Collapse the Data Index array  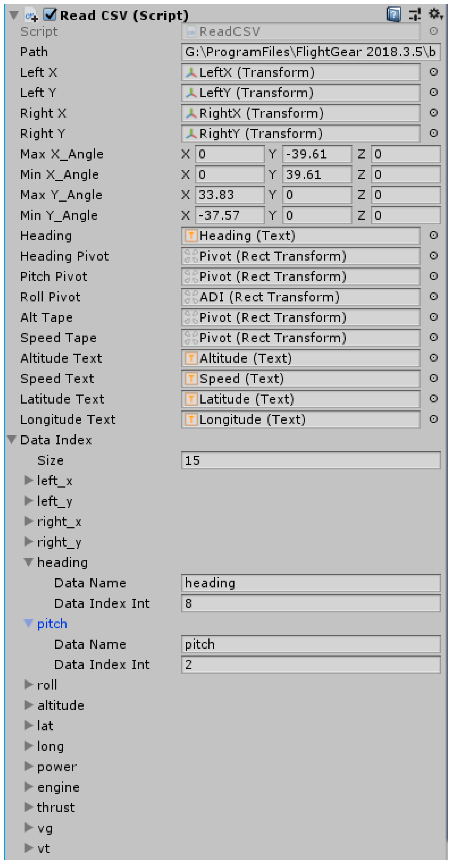tap(12, 439)
